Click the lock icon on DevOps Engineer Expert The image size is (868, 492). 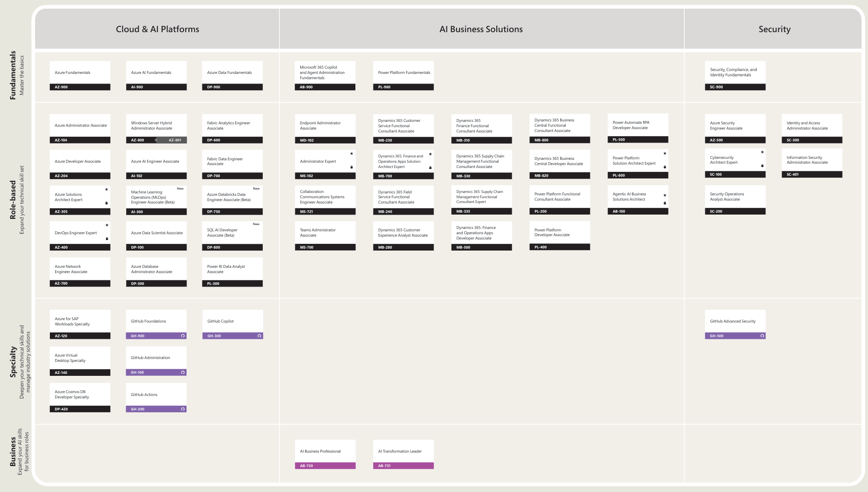pos(107,239)
